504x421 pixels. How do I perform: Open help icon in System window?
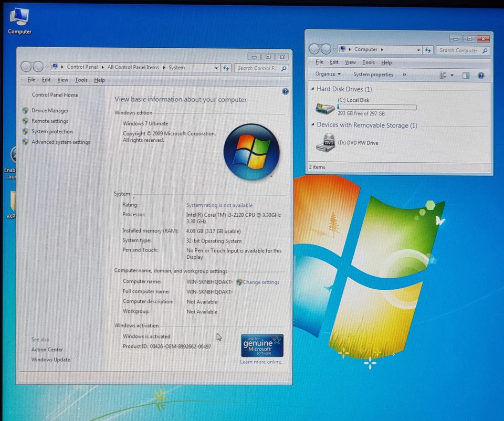click(285, 91)
